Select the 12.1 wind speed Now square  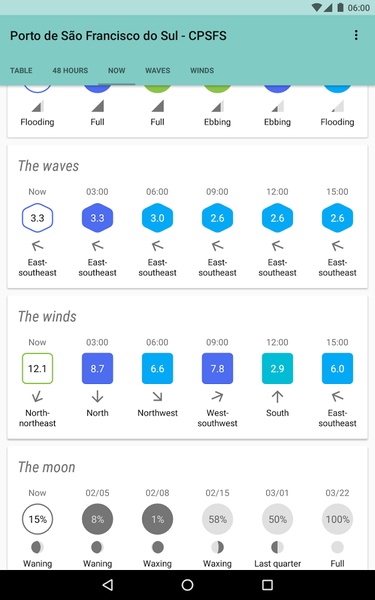(x=38, y=368)
